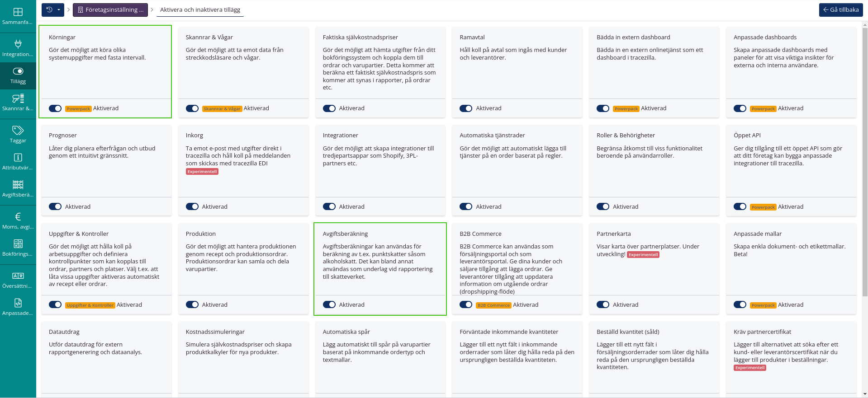Select the Skannrar barcode icon in sidebar

coord(18,98)
